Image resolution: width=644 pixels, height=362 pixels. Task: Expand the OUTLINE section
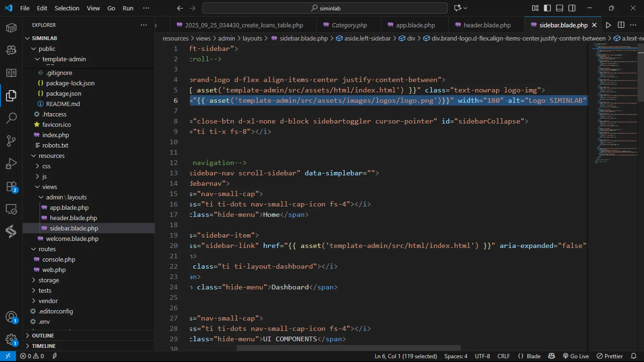(x=43, y=336)
